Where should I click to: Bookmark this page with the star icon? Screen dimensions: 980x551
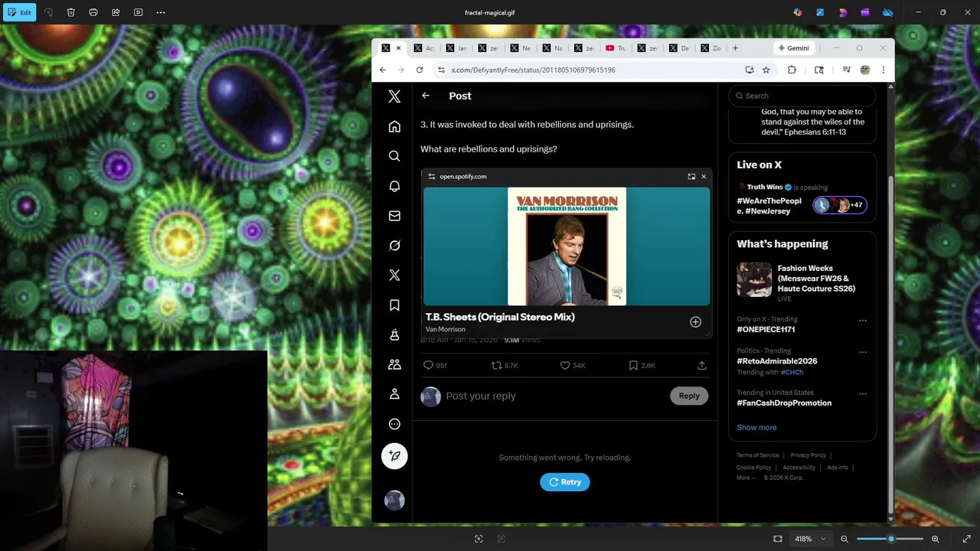pyautogui.click(x=766, y=70)
